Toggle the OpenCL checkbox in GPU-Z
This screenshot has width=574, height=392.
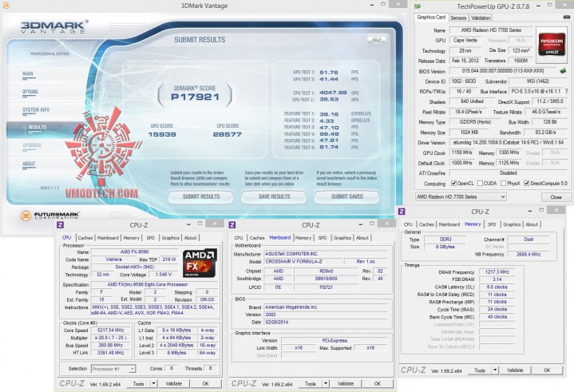(x=454, y=184)
